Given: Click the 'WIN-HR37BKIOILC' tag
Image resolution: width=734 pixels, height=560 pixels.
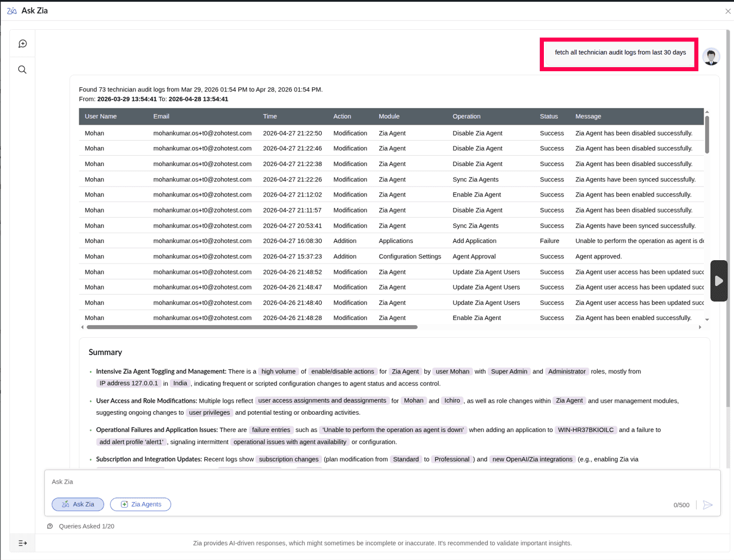Looking at the screenshot, I should coord(586,430).
